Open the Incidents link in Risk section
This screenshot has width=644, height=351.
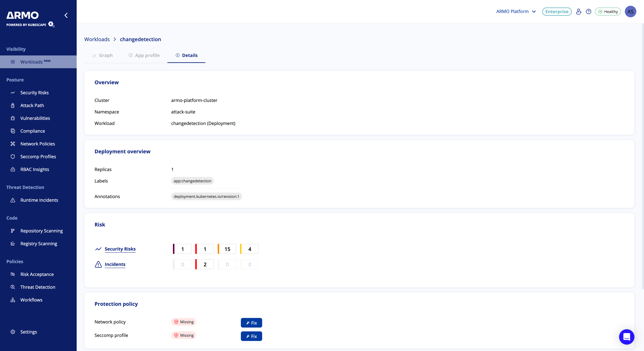click(115, 264)
